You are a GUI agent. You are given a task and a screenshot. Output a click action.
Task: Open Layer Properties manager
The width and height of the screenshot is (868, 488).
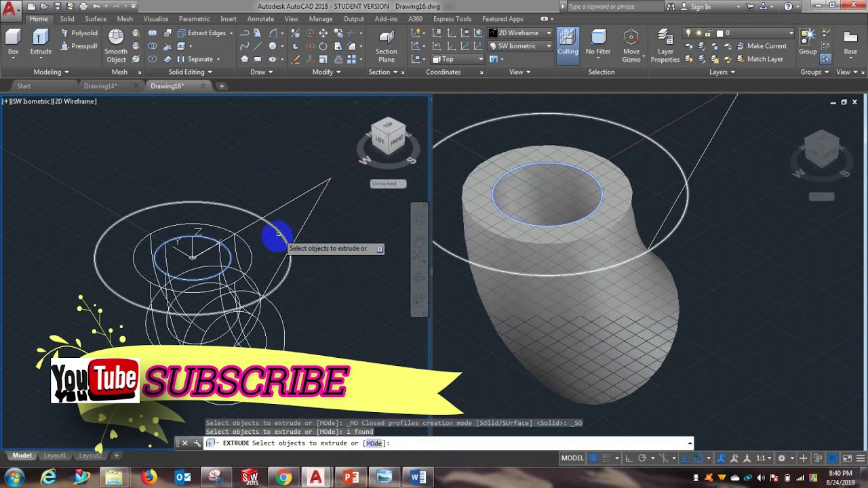coord(665,46)
